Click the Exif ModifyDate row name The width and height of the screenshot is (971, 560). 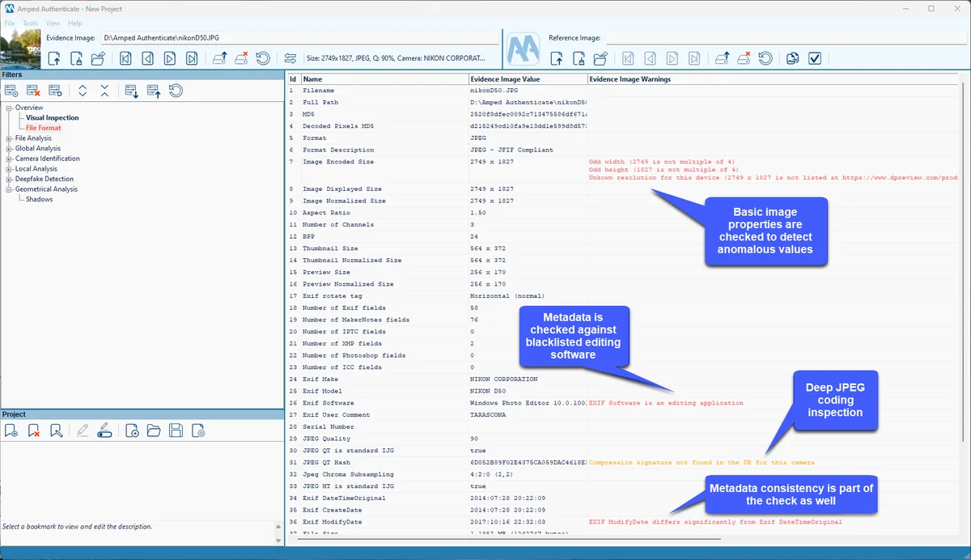[332, 522]
